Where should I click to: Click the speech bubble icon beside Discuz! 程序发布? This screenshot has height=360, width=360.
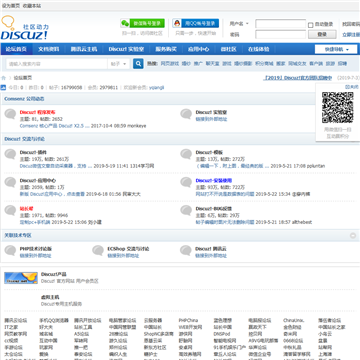[x=10, y=114]
